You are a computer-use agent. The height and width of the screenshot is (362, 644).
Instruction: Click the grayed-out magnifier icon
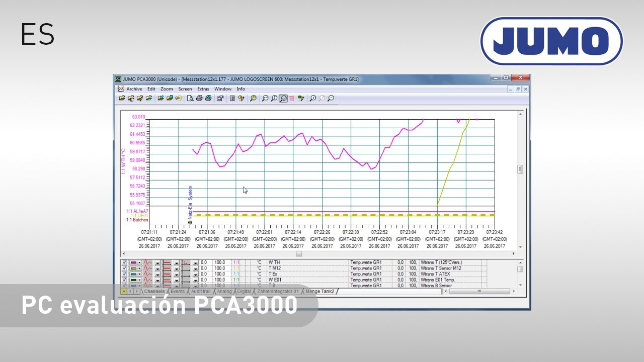coord(322,99)
